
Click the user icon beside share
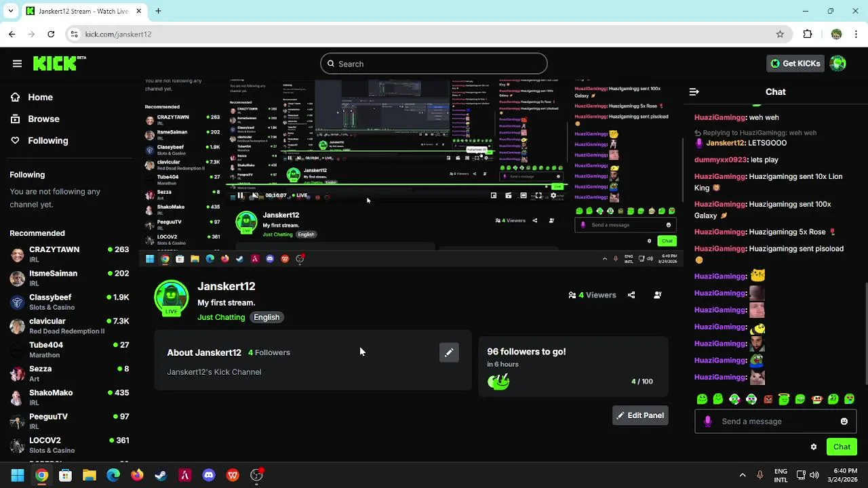pos(657,295)
